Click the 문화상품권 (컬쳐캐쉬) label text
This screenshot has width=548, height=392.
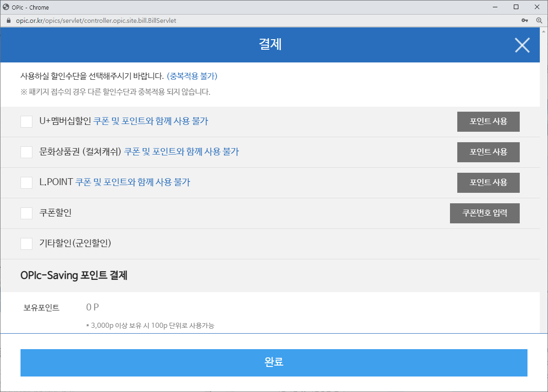(81, 152)
